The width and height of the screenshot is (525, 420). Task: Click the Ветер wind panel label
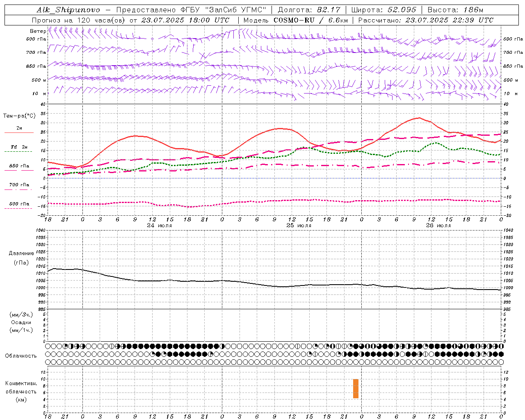click(x=38, y=31)
